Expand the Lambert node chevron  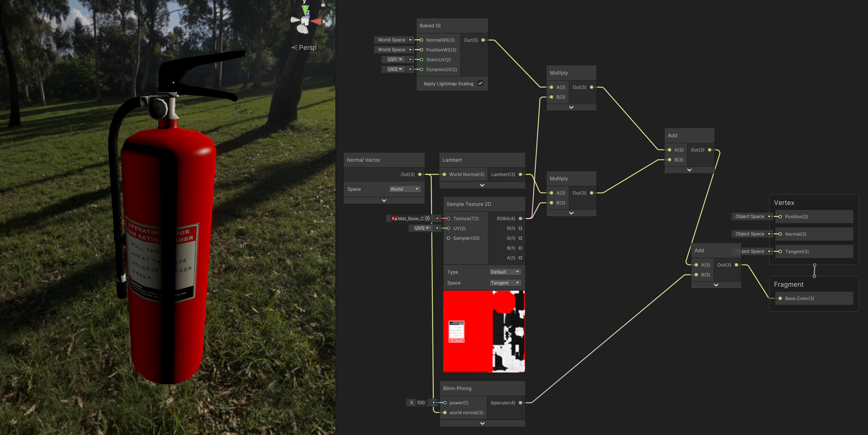482,185
